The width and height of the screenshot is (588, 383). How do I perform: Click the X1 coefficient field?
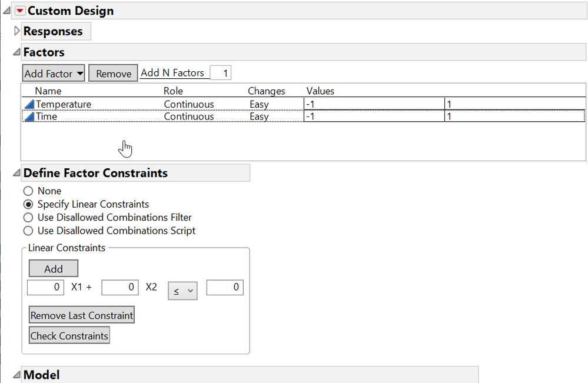45,288
